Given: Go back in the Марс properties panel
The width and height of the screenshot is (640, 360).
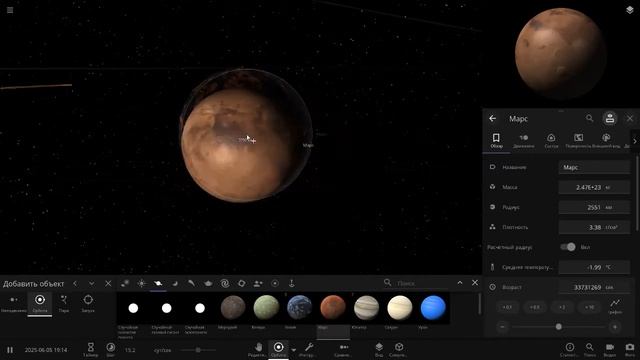Looking at the screenshot, I should click(493, 118).
